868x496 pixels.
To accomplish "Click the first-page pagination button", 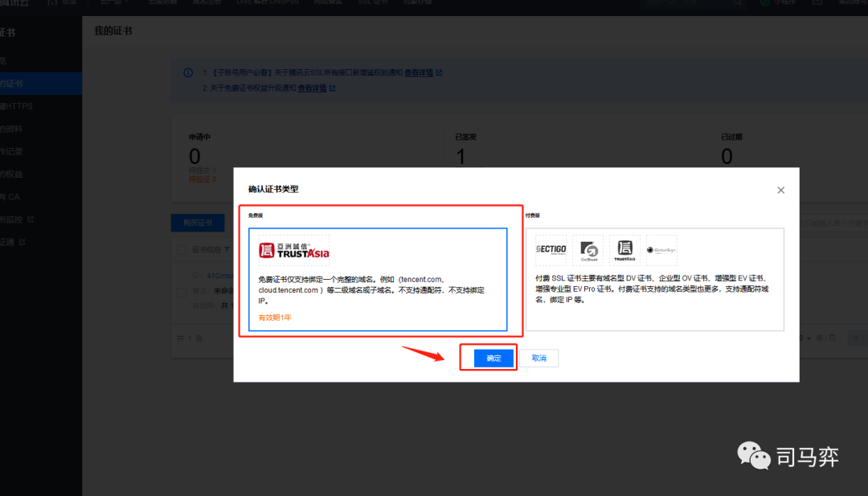I will click(x=855, y=338).
